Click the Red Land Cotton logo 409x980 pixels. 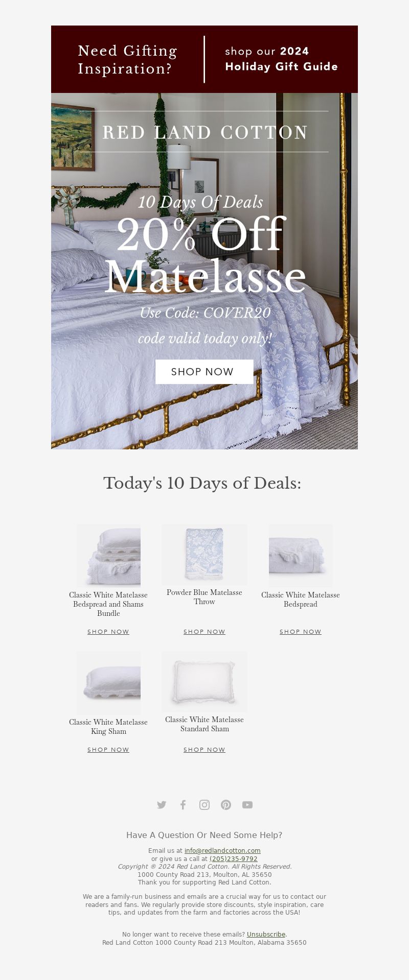(204, 132)
